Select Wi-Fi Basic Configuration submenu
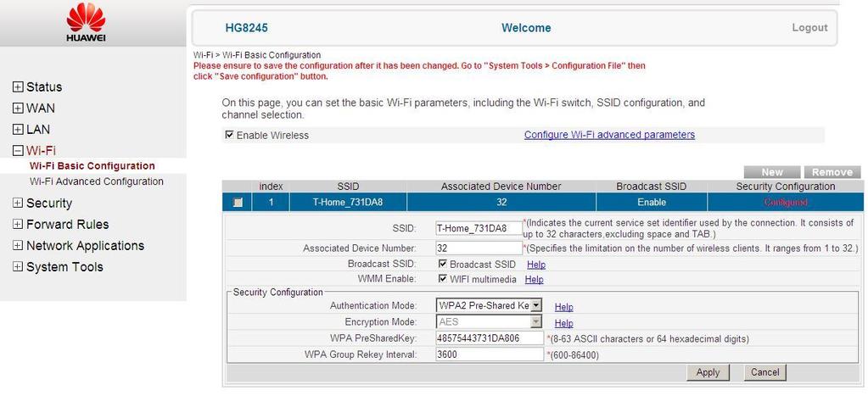 (92, 166)
